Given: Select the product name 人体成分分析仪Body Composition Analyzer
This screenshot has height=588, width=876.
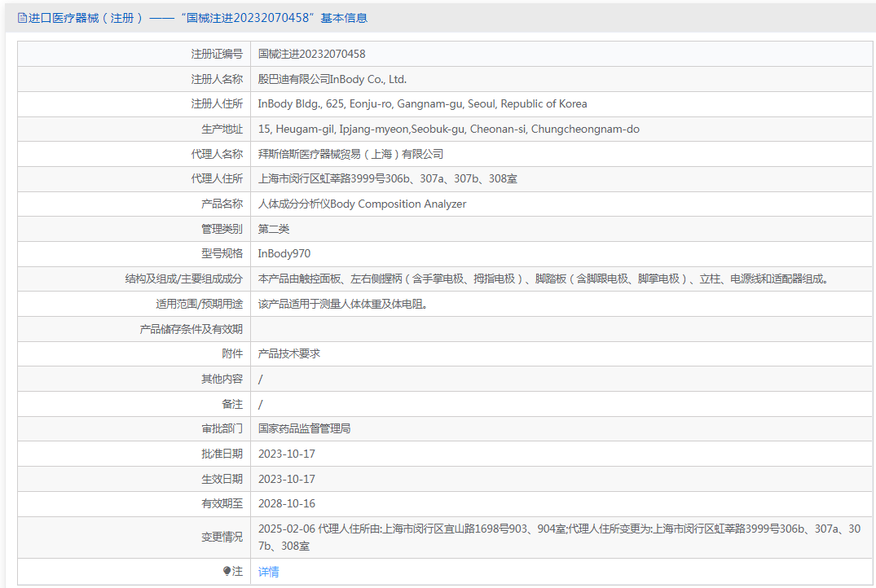Looking at the screenshot, I should click(362, 204).
